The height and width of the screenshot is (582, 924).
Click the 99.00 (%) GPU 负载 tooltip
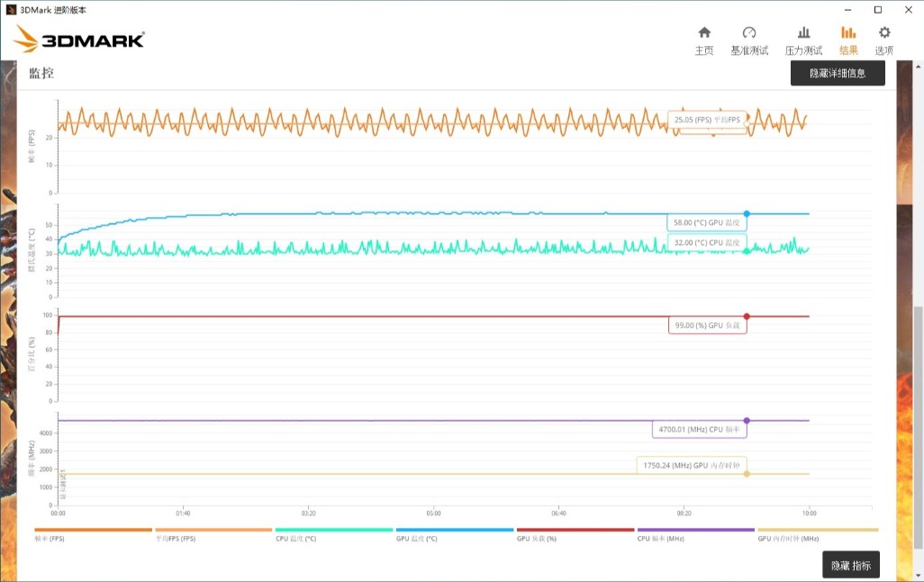tap(708, 325)
